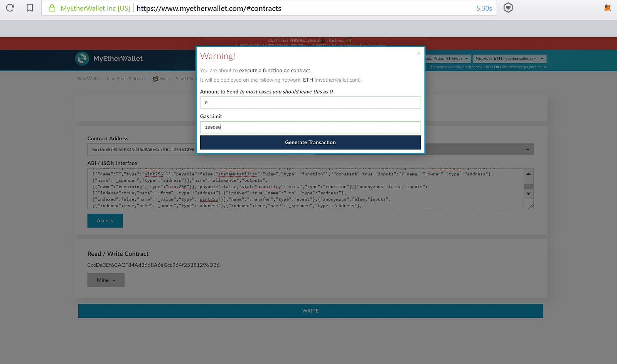617x364 pixels.
Task: Open the Gas Price 41 Gwei dropdown
Action: coord(447,59)
